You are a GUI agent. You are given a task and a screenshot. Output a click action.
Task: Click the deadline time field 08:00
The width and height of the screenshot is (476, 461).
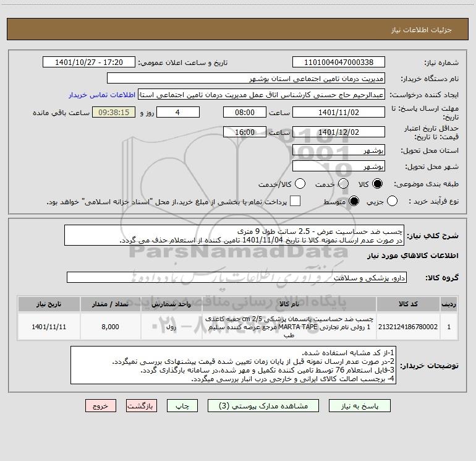(x=245, y=113)
